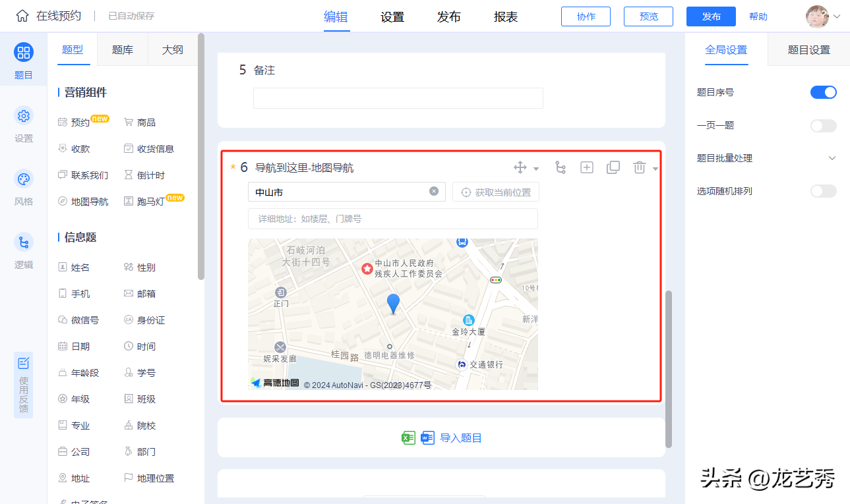This screenshot has width=850, height=504.
Task: Click the copy question icon
Action: (x=613, y=167)
